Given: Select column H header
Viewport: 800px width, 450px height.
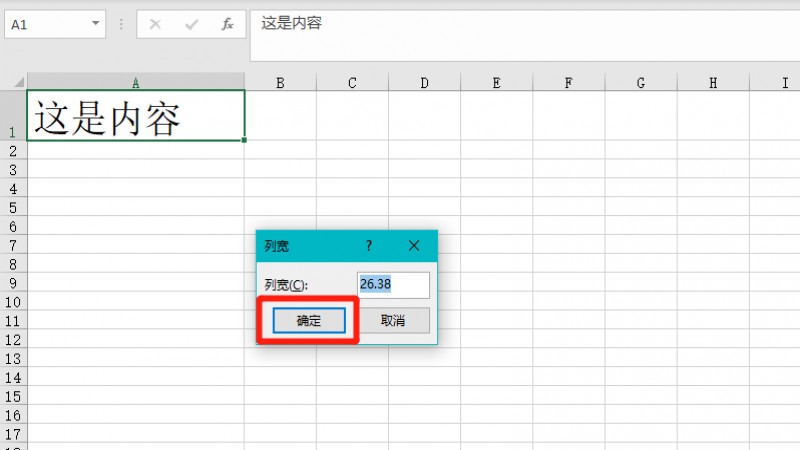Looking at the screenshot, I should 713,82.
